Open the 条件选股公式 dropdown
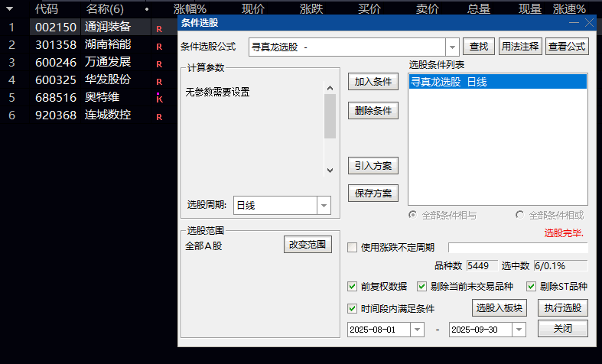 point(452,47)
